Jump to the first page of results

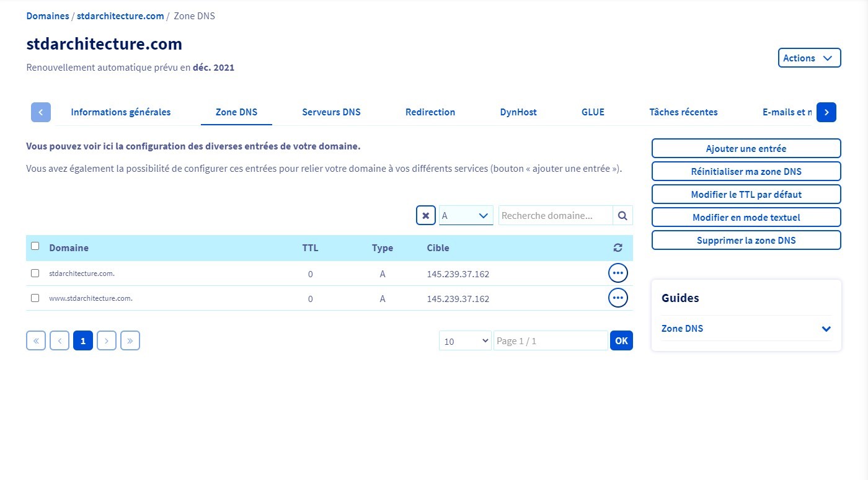[x=36, y=340]
